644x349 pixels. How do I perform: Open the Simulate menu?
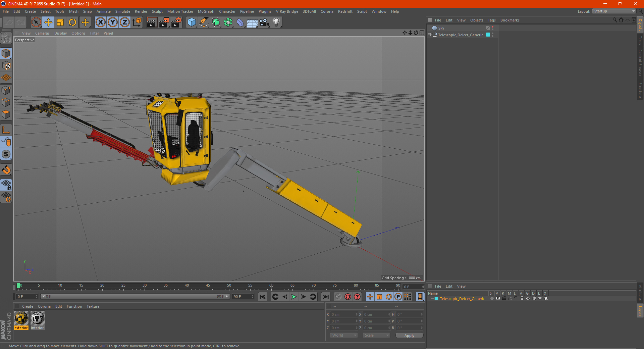pyautogui.click(x=123, y=11)
